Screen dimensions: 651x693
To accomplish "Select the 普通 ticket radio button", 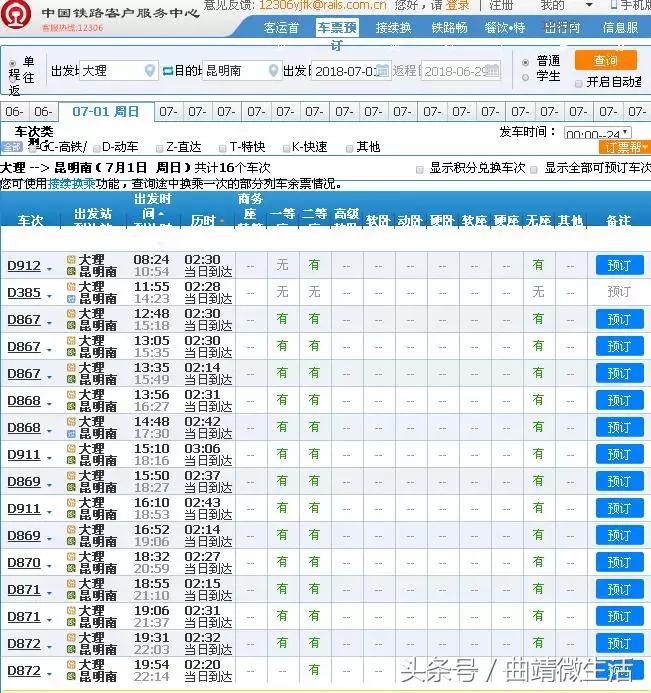I will [525, 62].
